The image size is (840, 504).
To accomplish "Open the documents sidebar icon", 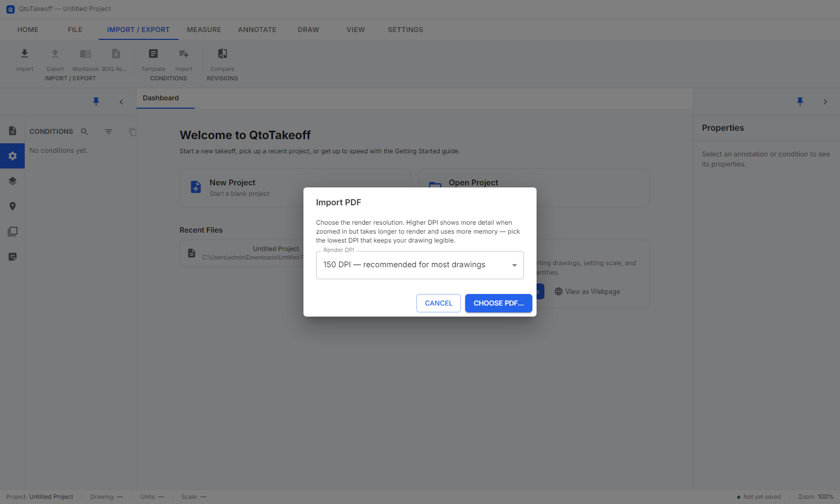I will tap(13, 131).
